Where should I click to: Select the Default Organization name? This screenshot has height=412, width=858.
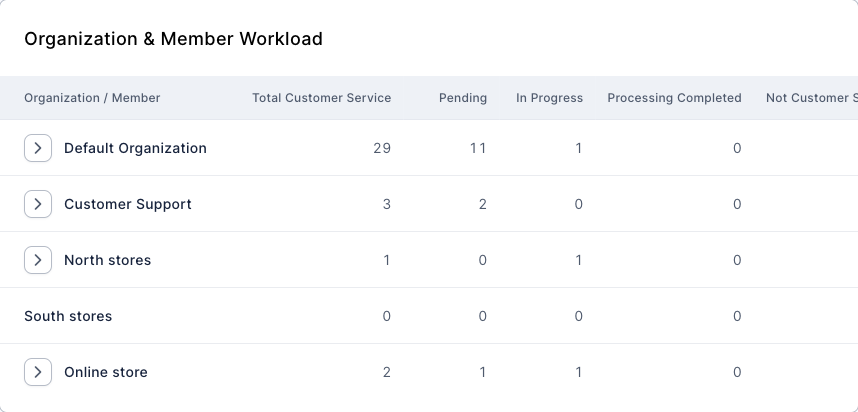pyautogui.click(x=135, y=148)
